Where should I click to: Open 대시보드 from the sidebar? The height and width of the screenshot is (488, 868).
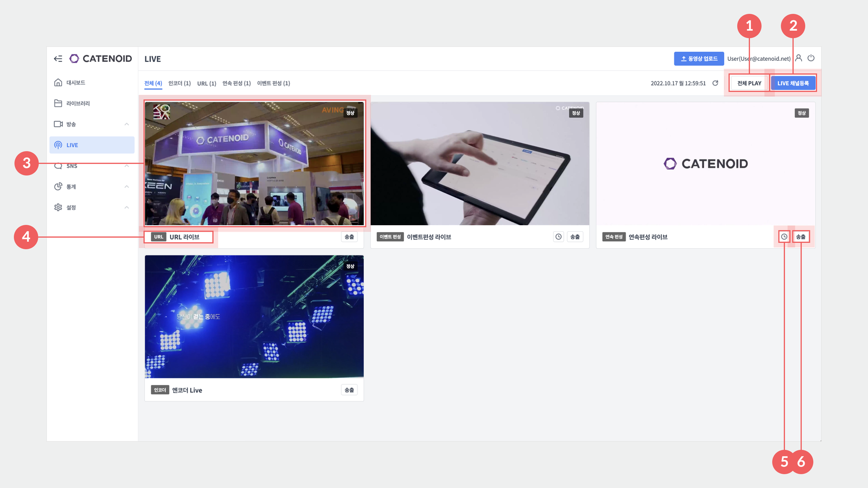click(75, 82)
